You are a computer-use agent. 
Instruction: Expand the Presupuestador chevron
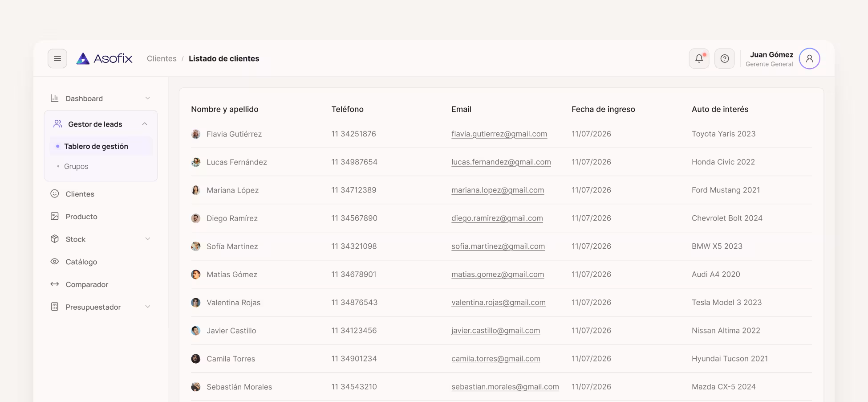point(148,307)
